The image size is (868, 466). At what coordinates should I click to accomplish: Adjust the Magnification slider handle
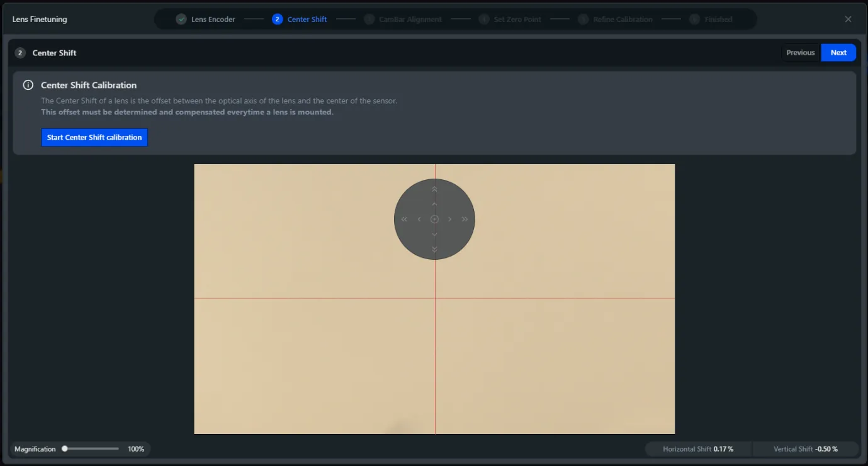click(x=65, y=449)
